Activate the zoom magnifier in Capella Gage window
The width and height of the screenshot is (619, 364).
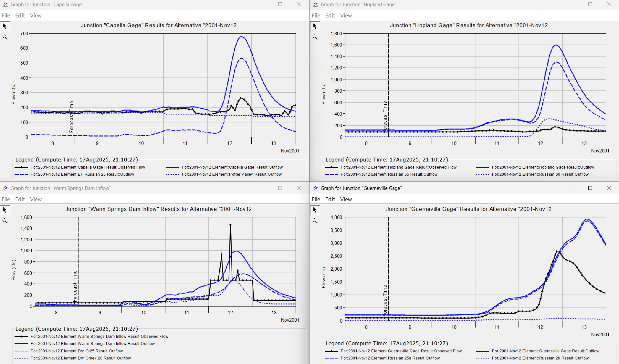point(5,37)
